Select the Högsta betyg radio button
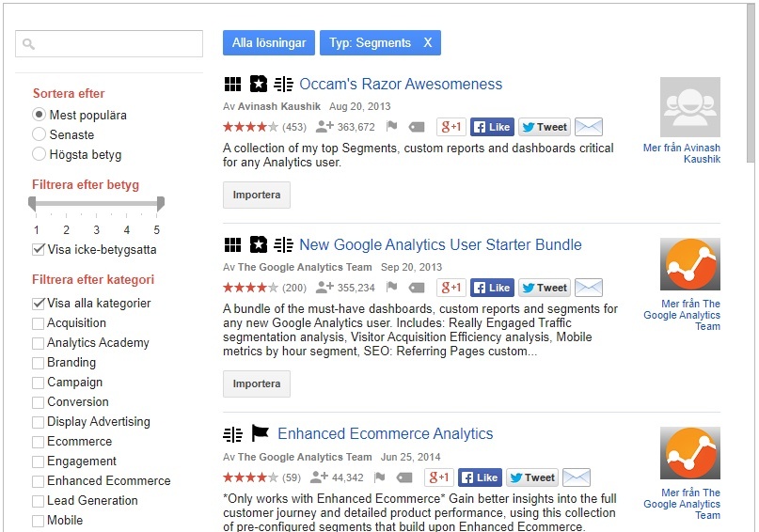The image size is (759, 532). tap(40, 154)
